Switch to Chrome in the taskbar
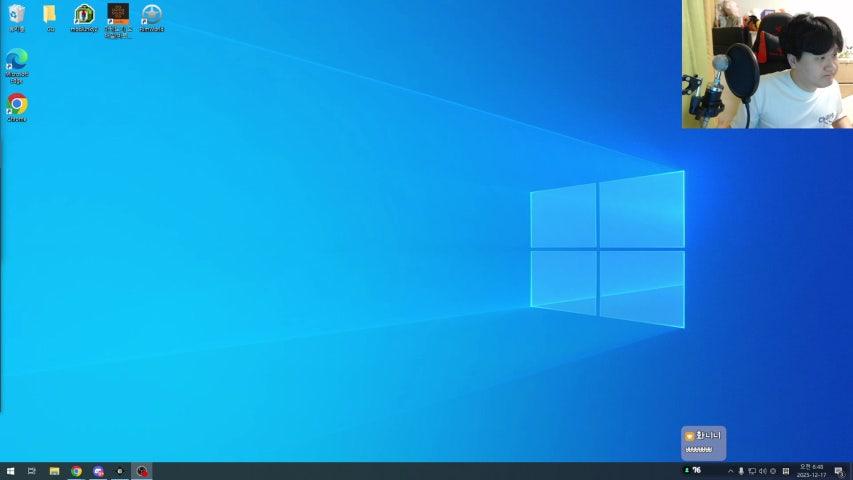Viewport: 853px width, 480px height. [x=76, y=471]
